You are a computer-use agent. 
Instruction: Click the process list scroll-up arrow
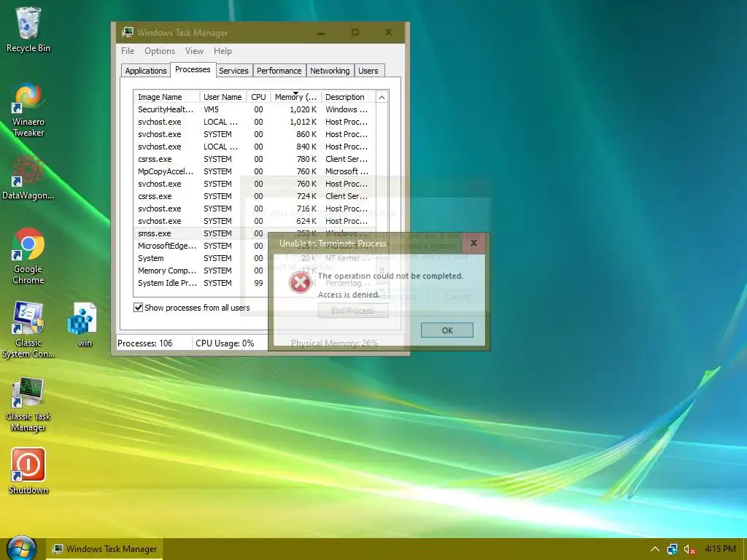(x=382, y=97)
